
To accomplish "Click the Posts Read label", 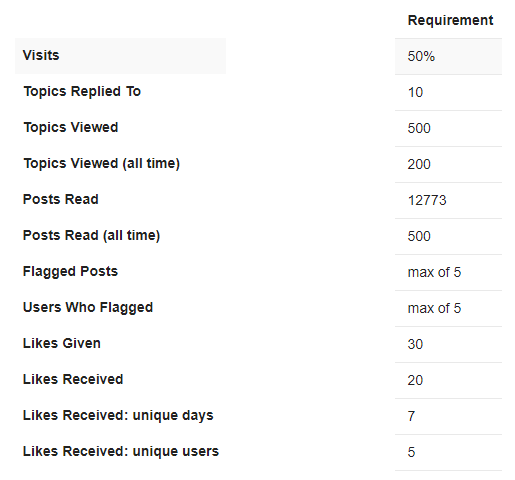I will 61,199.
